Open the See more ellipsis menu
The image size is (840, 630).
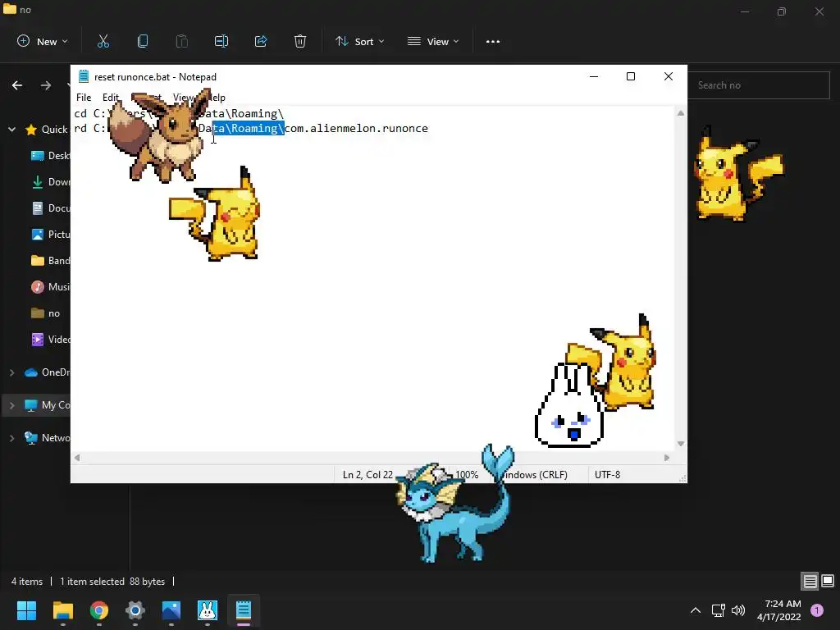(493, 41)
